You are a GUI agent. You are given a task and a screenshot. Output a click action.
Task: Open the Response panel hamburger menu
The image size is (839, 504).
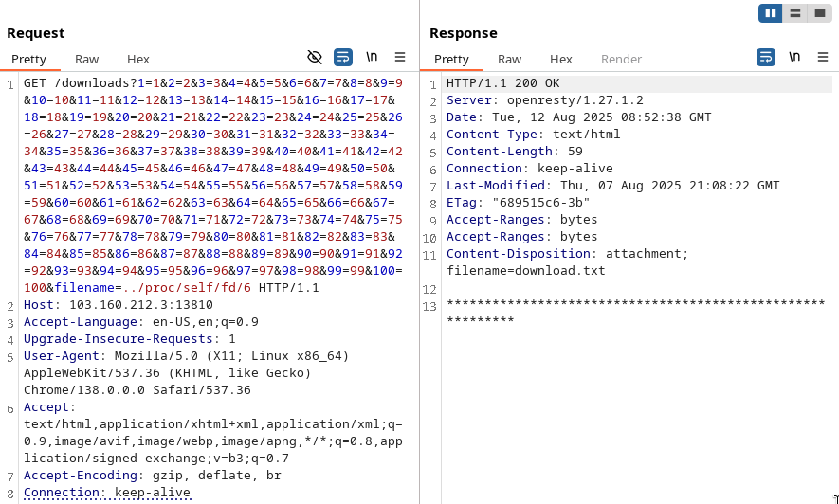point(823,57)
